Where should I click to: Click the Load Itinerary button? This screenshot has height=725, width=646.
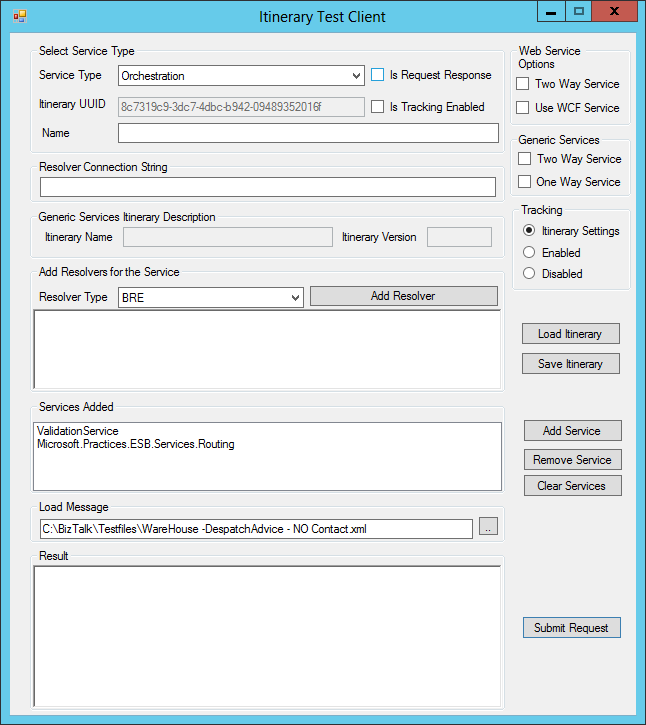click(571, 334)
